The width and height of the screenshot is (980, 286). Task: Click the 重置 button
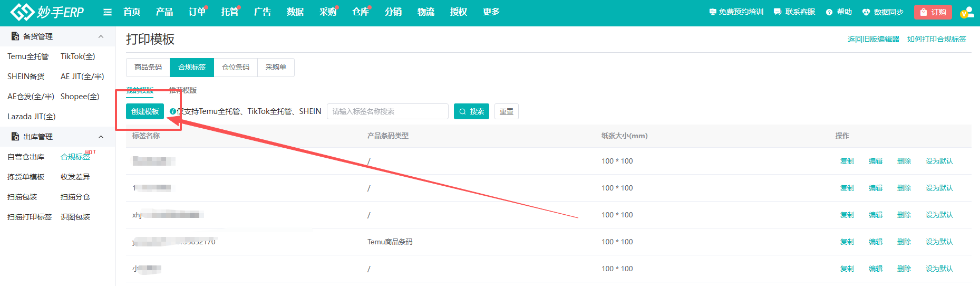point(507,111)
